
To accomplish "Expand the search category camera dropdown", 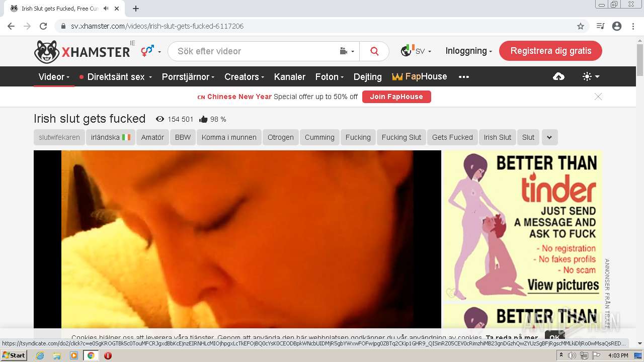I will (x=347, y=51).
